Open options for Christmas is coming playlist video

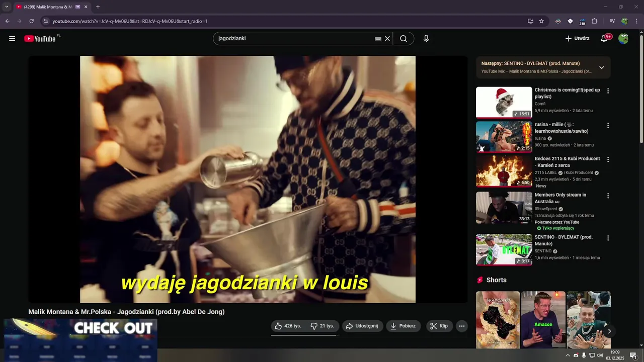tap(608, 91)
